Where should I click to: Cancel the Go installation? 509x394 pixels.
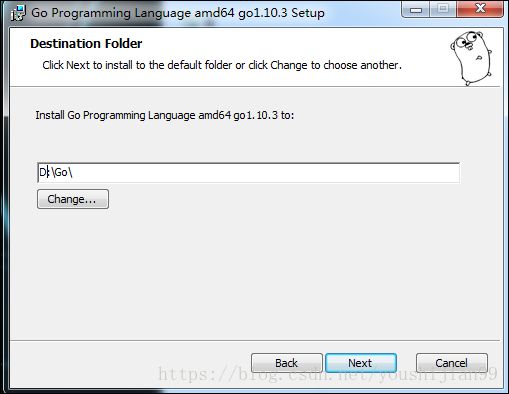point(452,363)
